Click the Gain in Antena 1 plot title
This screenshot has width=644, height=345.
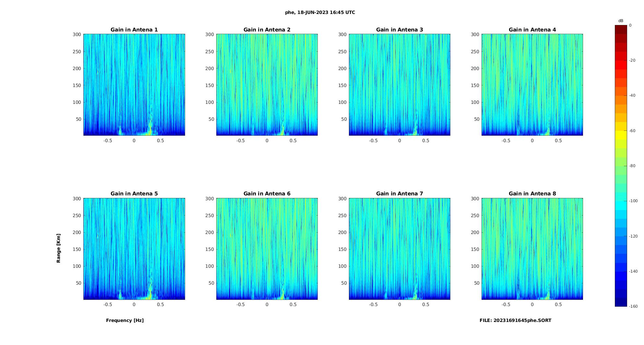coord(134,30)
